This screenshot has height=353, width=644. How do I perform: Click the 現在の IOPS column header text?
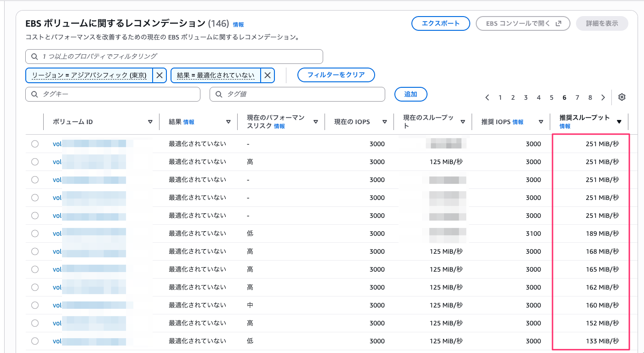(352, 122)
